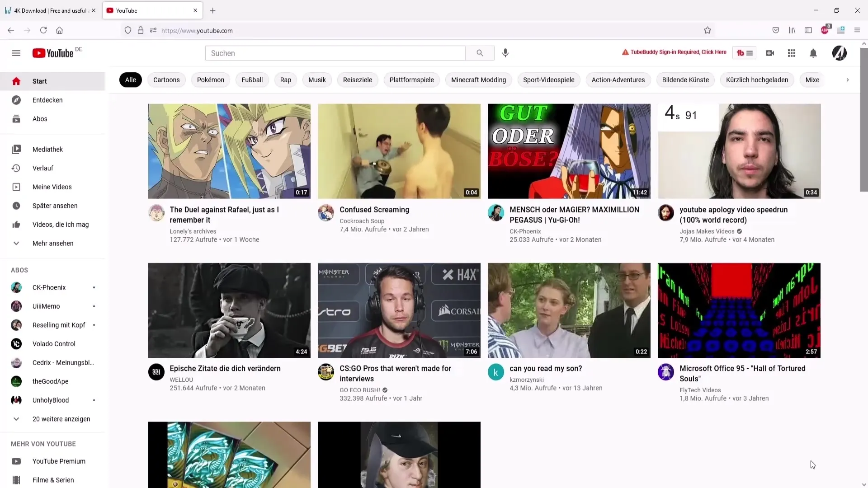Screen dimensions: 868x488
Task: Open the 'Später ansehen' sidebar menu item
Action: tap(55, 206)
